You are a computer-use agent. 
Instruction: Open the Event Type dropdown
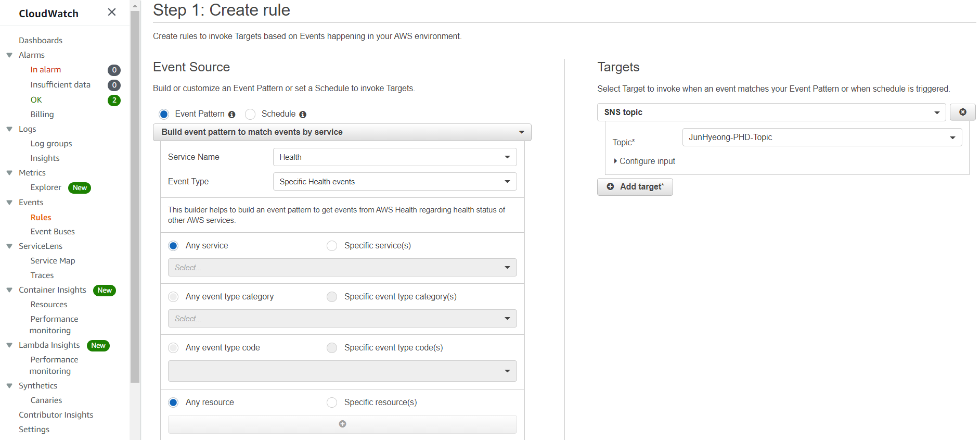tap(394, 182)
